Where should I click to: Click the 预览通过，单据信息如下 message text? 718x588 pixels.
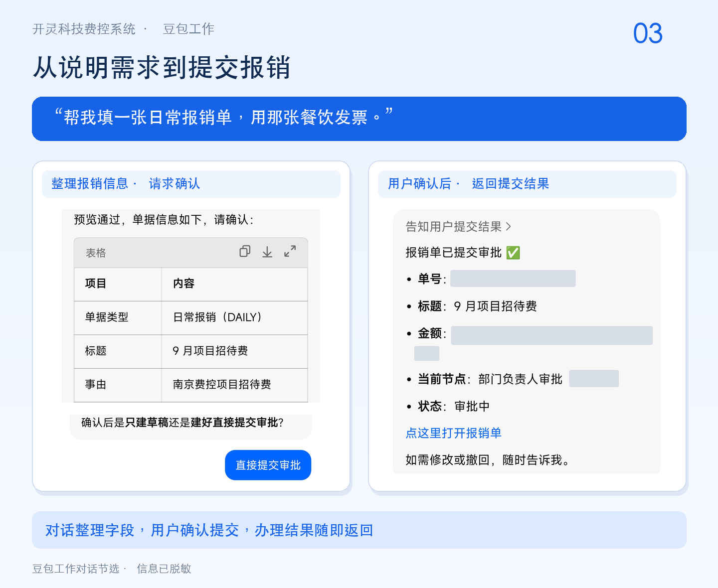point(164,220)
